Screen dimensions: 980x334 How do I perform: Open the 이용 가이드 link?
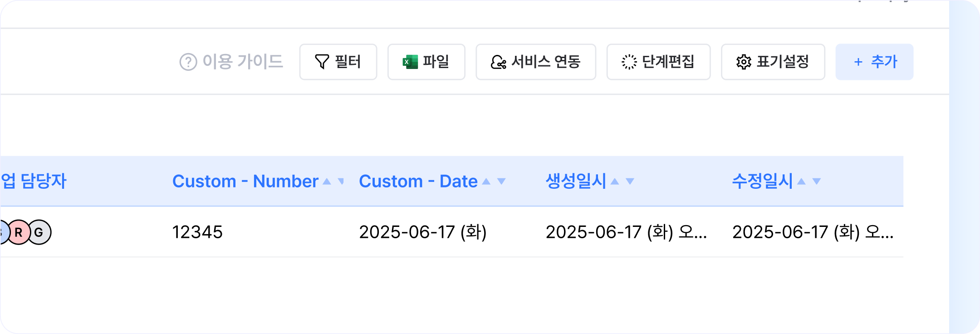tap(242, 62)
